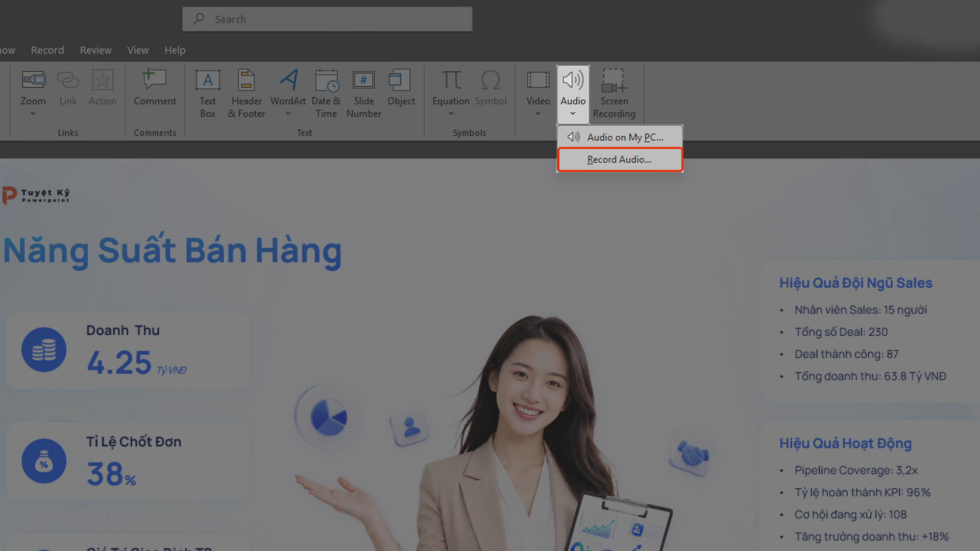Screen dimensions: 980x551
Task: Click the Symbol omega icon
Action: (491, 80)
